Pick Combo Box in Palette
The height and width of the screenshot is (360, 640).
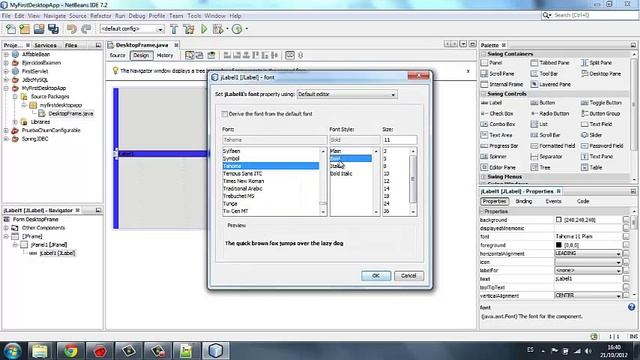(498, 124)
